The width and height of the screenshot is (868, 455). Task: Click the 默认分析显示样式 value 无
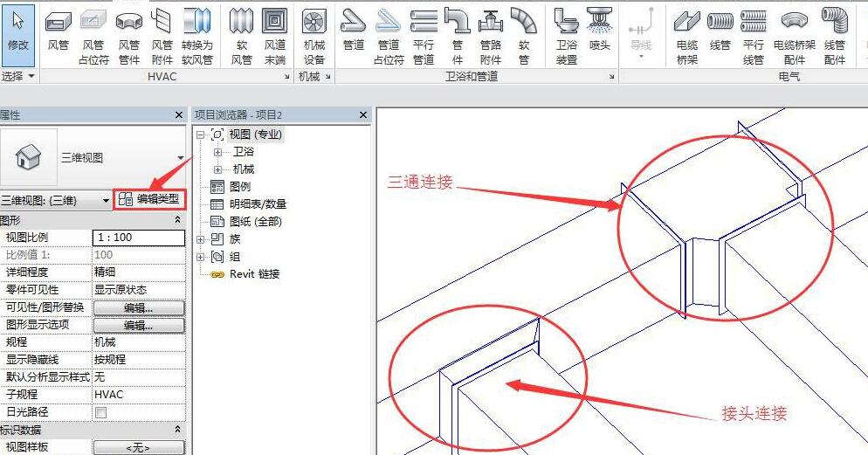pyautogui.click(x=138, y=377)
